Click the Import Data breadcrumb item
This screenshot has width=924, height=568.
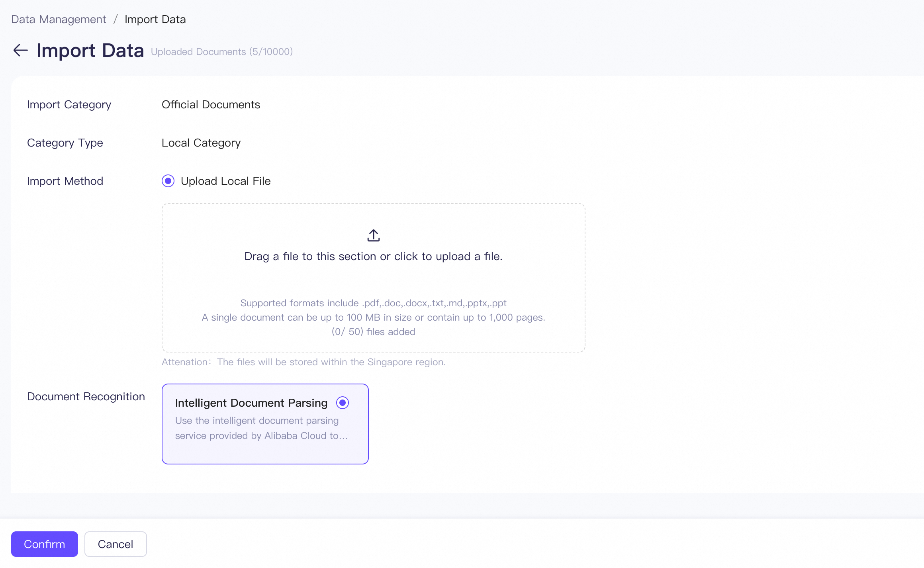(155, 19)
